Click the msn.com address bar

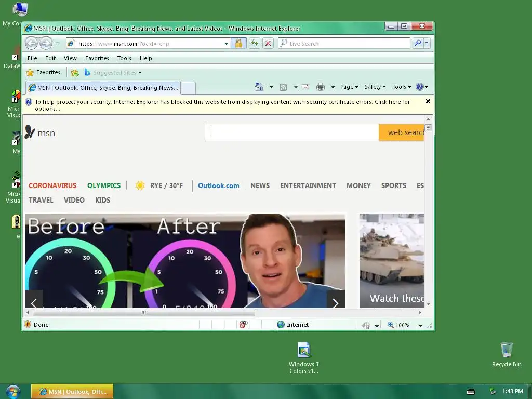click(x=145, y=44)
